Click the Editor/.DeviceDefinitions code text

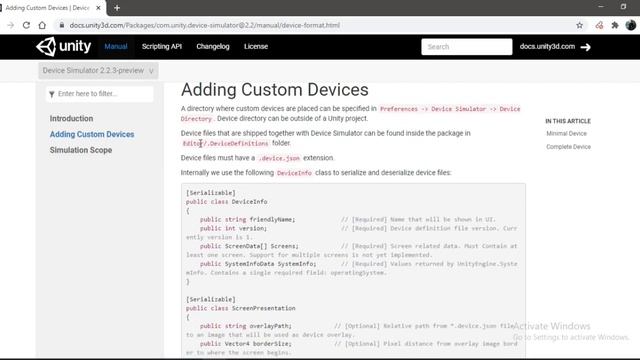coord(225,143)
